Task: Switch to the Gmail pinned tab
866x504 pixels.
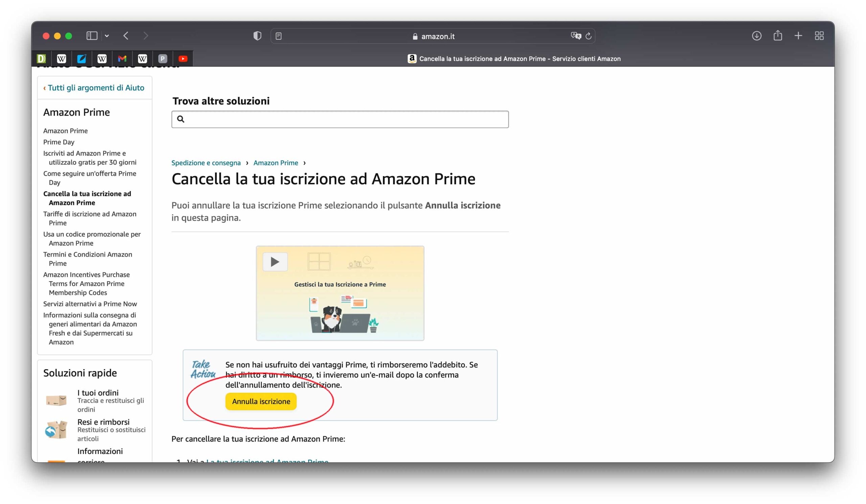Action: (x=122, y=59)
